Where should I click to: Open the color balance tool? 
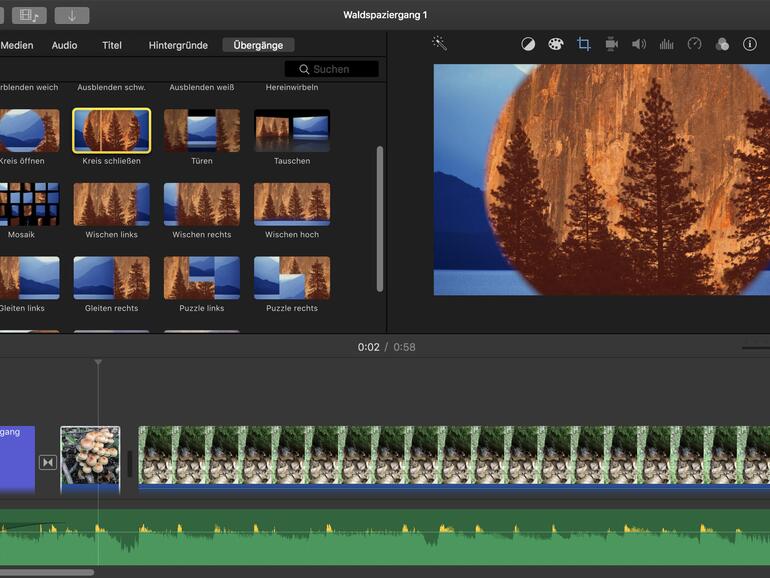click(528, 44)
